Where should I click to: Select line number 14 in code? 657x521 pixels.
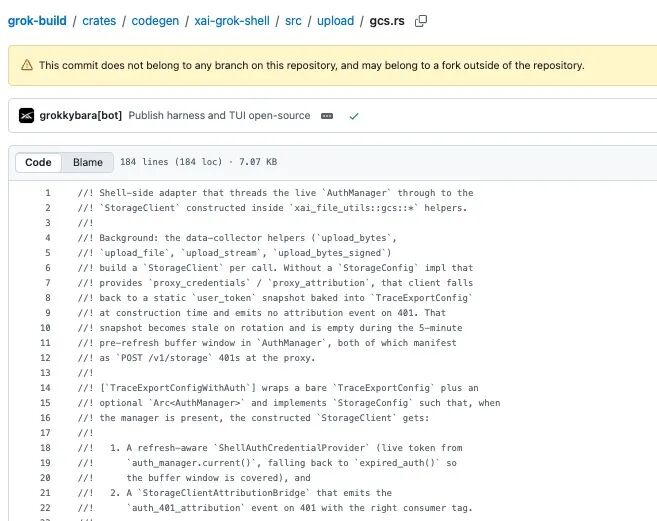point(45,388)
